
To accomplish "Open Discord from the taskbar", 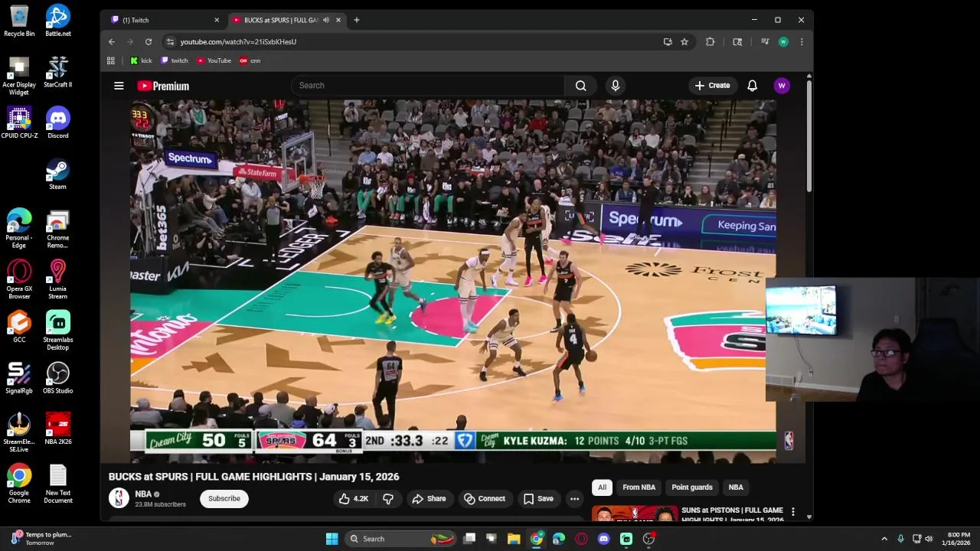I will [603, 539].
